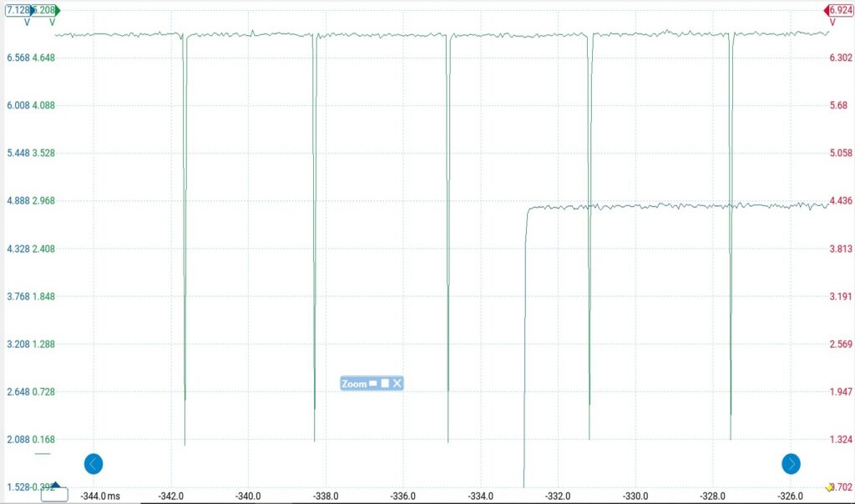Minimize the Zoom overview panel
Viewport: 855px width, 504px height.
tap(373, 383)
